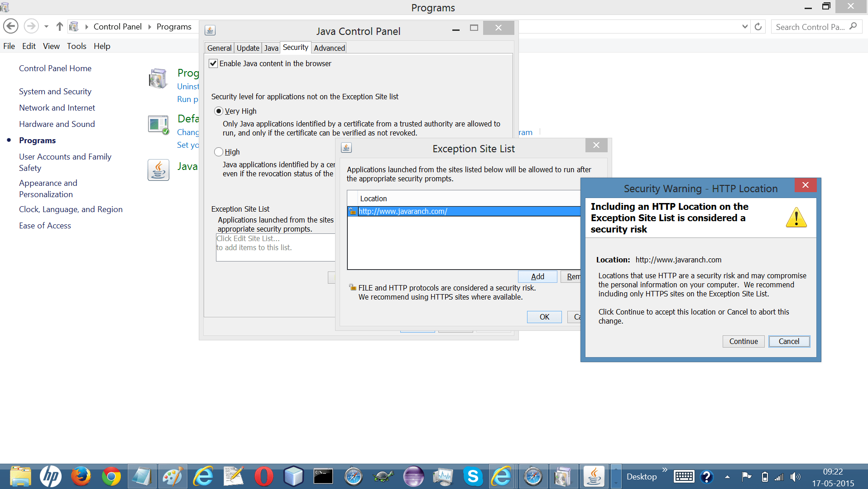The image size is (868, 489).
Task: Expand the Desktop toolbar chevron
Action: tap(665, 470)
